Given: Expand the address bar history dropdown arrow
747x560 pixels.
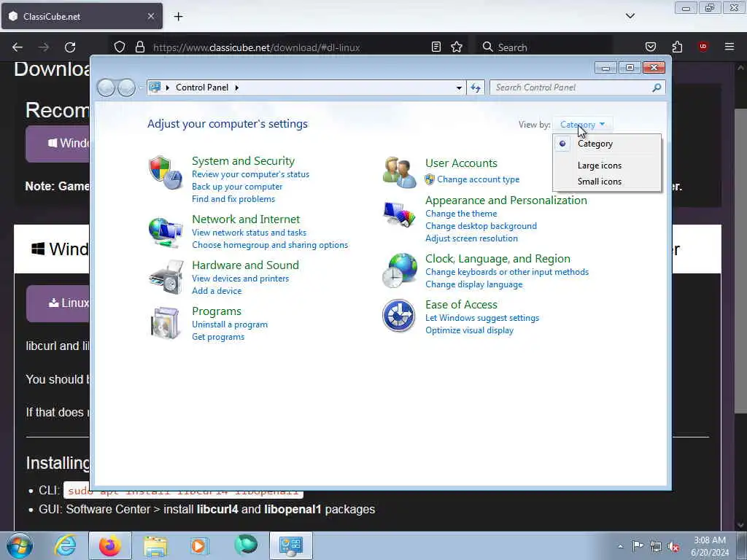Looking at the screenshot, I should 459,87.
